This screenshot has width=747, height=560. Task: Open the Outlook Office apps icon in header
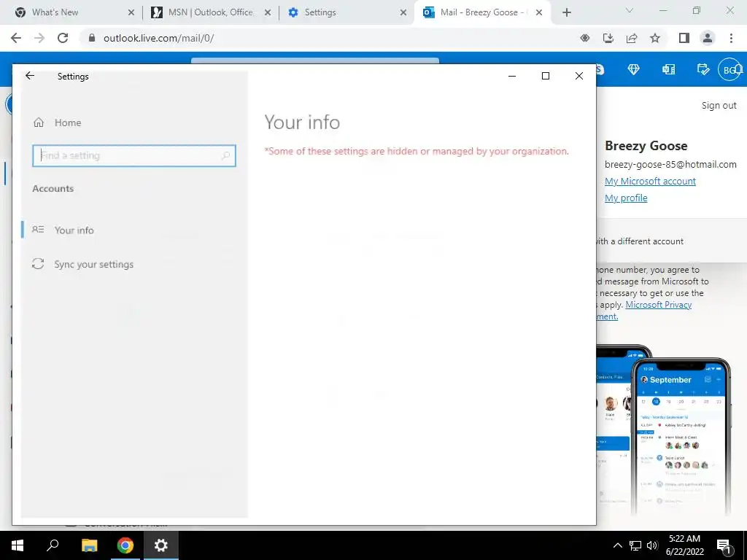[x=668, y=69]
